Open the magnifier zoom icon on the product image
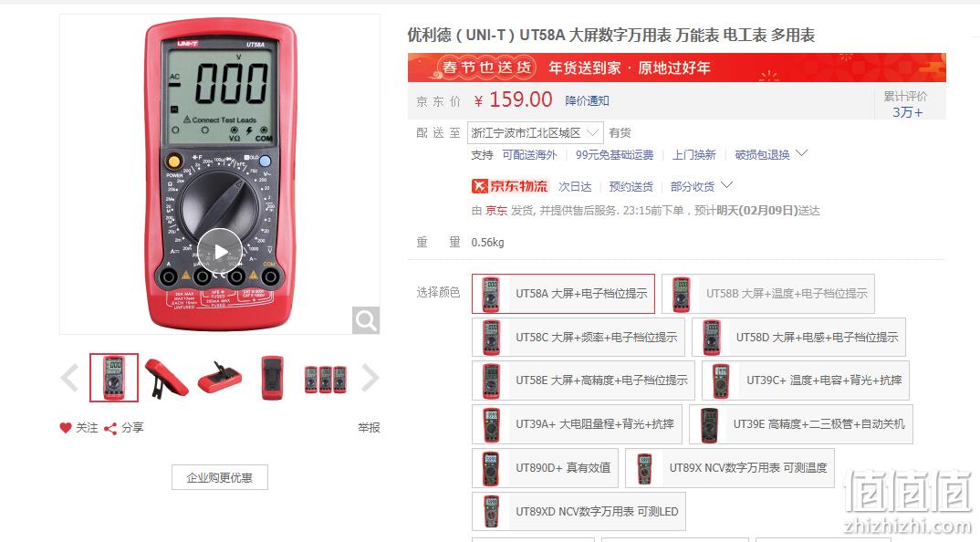Image resolution: width=980 pixels, height=542 pixels. click(x=366, y=320)
